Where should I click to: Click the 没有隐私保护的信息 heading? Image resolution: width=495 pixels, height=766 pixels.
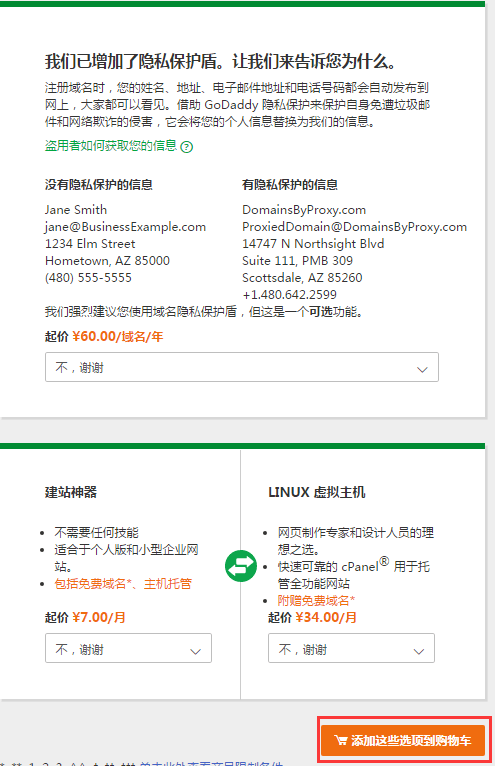pyautogui.click(x=99, y=185)
